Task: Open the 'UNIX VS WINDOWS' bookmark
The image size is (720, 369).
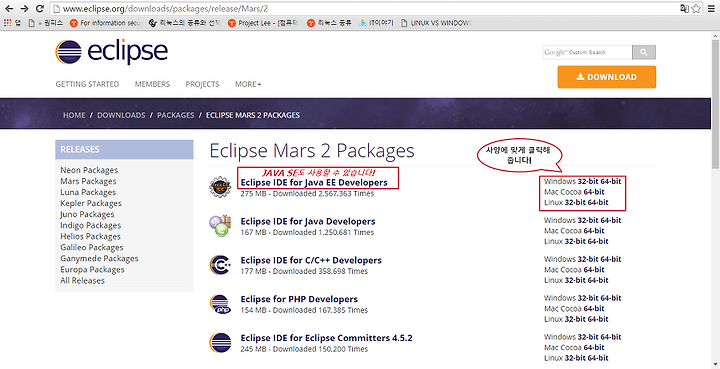Action: tap(436, 22)
